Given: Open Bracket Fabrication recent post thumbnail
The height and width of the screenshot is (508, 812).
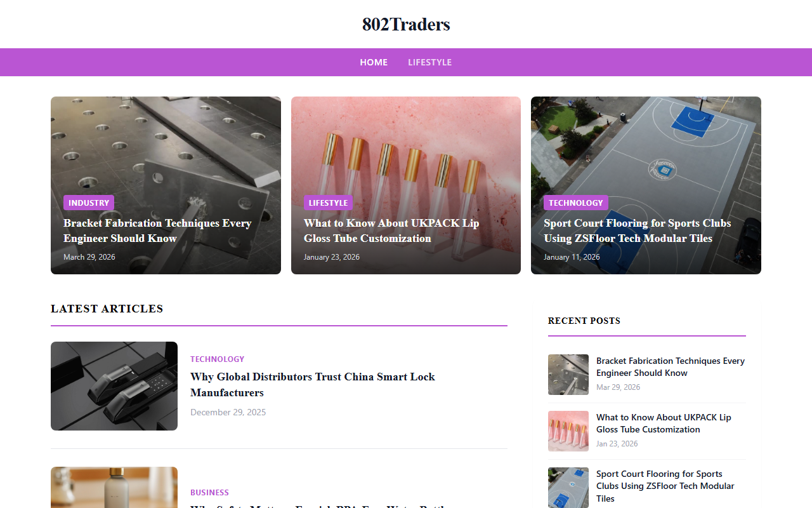Looking at the screenshot, I should pyautogui.click(x=568, y=375).
